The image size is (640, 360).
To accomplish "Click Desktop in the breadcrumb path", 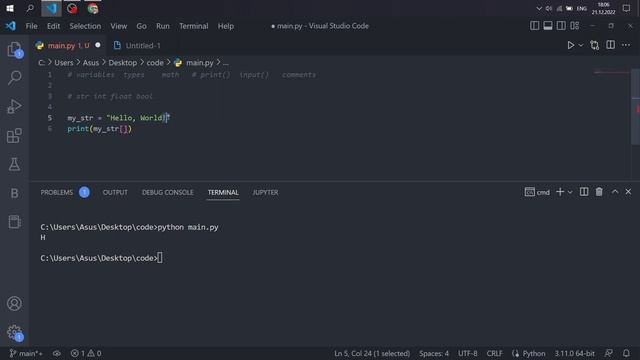I will tap(122, 63).
